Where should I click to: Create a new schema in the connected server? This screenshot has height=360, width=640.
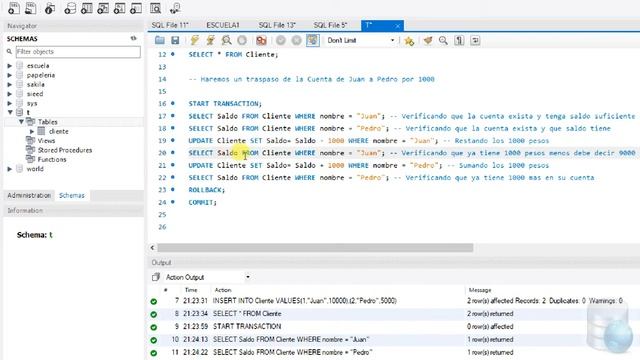coord(70,8)
